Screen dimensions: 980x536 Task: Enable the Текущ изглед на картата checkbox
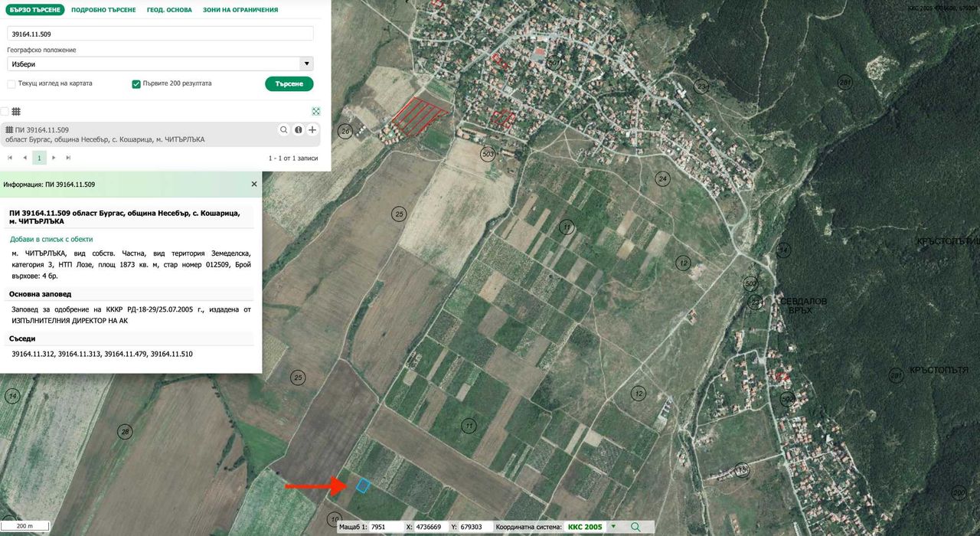(x=11, y=84)
